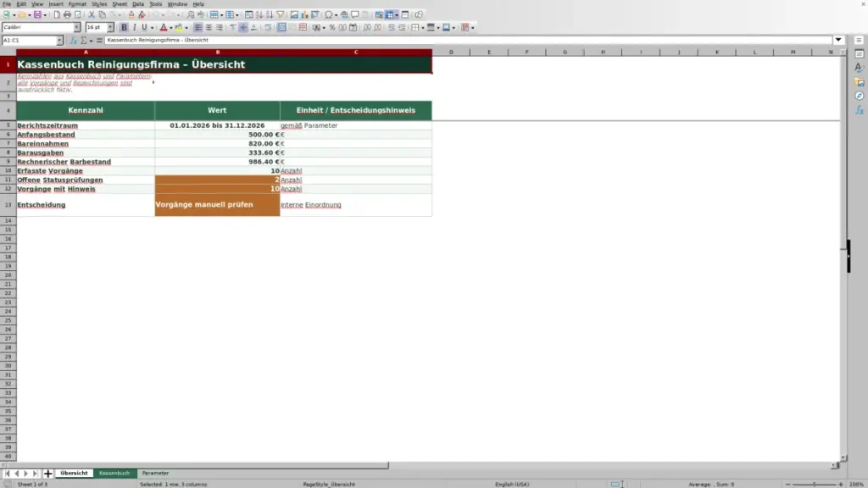Click zoom in plus button

[841, 484]
